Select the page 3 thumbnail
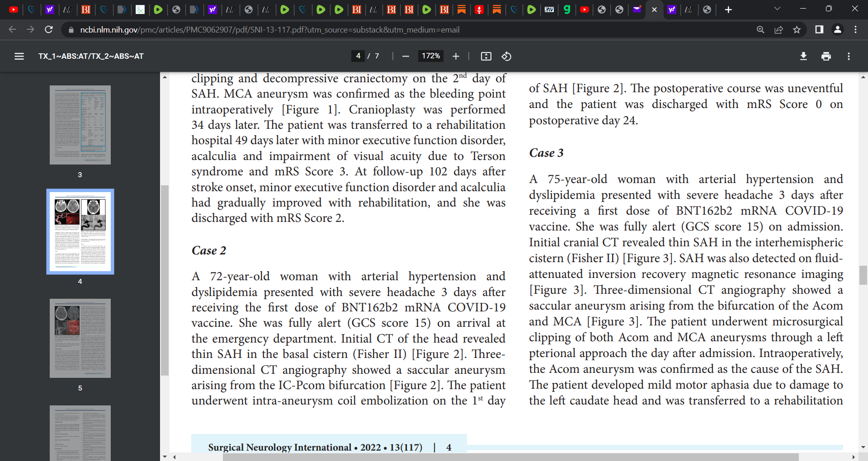The width and height of the screenshot is (868, 461). pos(80,125)
